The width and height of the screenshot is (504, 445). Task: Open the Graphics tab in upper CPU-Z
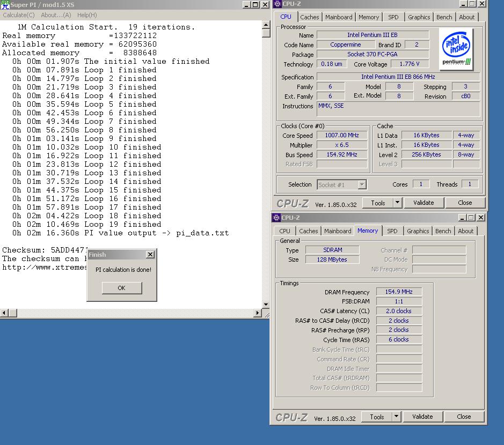(x=419, y=17)
